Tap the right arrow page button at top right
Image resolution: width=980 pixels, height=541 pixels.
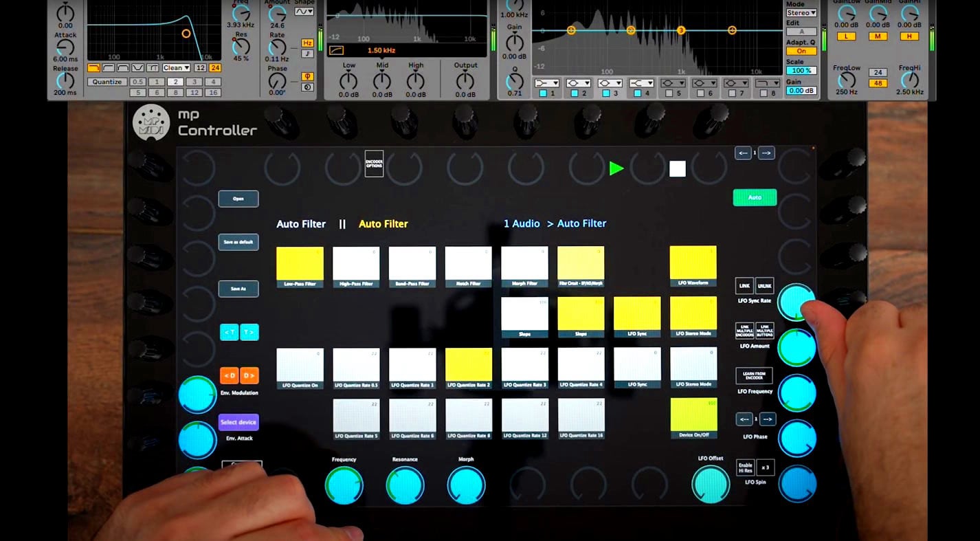coord(767,153)
